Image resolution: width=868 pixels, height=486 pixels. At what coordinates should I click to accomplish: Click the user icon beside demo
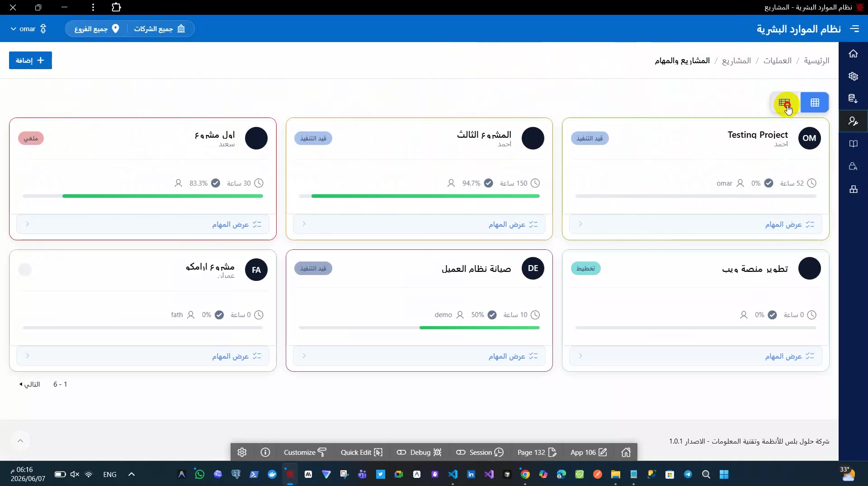tap(460, 315)
